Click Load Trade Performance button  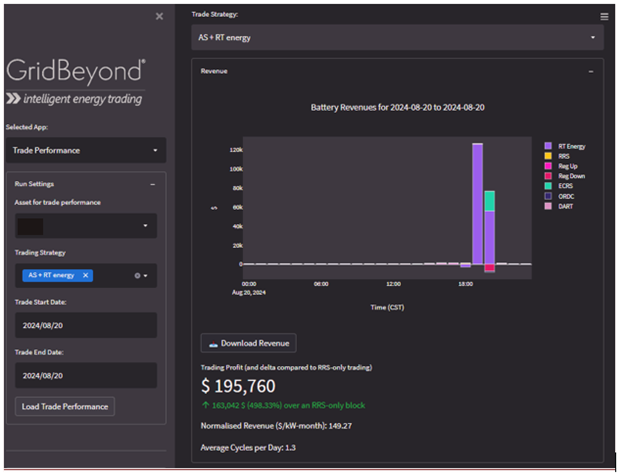tap(65, 406)
